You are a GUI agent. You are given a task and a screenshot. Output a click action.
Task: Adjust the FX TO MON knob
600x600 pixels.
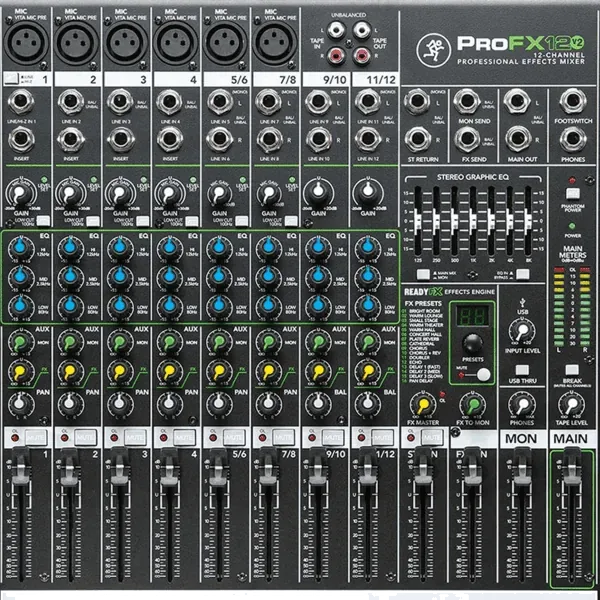[x=473, y=405]
